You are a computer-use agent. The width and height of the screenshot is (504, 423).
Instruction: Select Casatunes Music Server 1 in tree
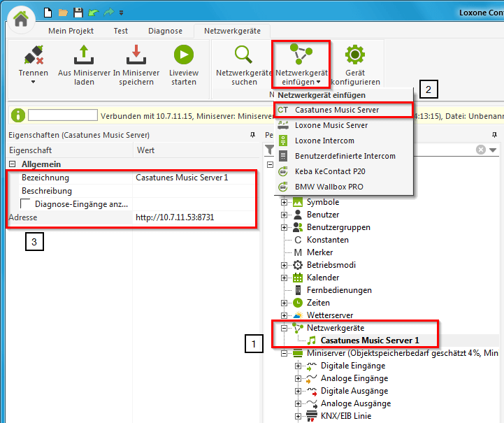369,340
